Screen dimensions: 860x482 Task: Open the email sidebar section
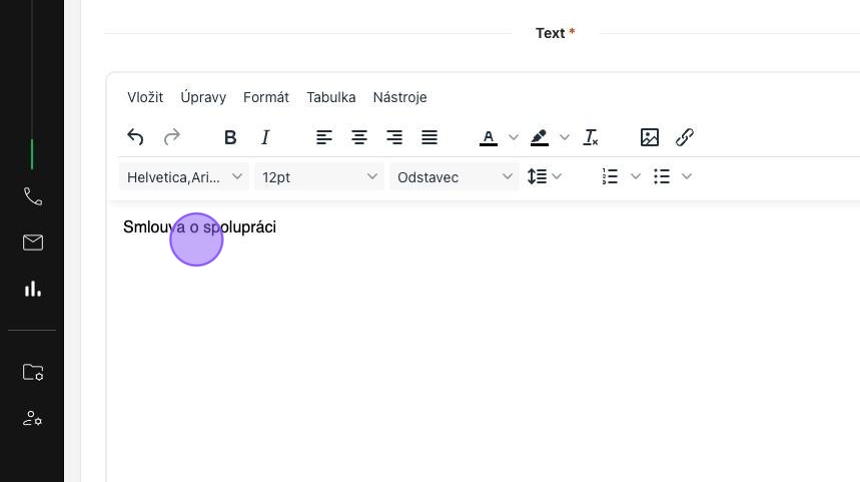pyautogui.click(x=33, y=242)
